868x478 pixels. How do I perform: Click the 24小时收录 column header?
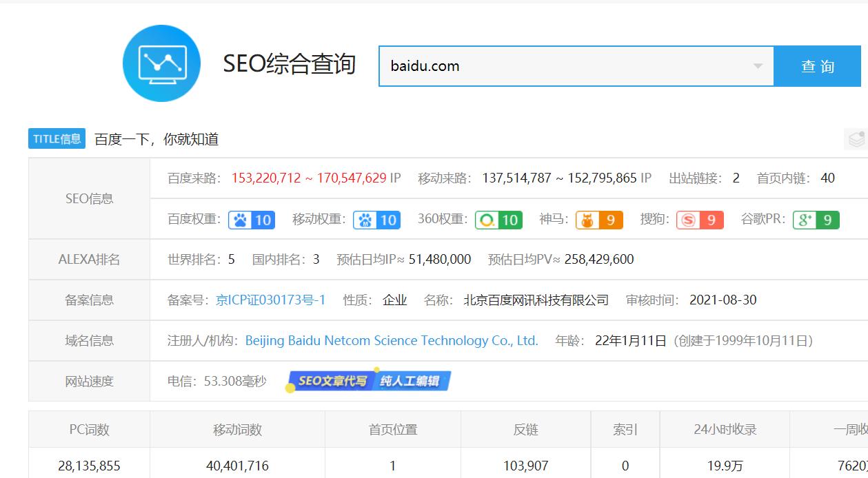(x=725, y=428)
